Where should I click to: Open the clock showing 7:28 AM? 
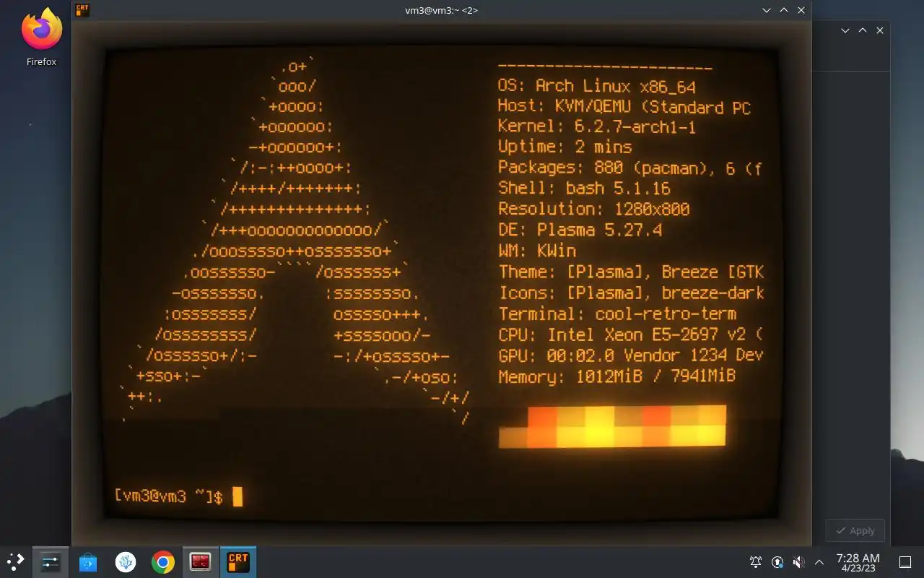tap(858, 562)
